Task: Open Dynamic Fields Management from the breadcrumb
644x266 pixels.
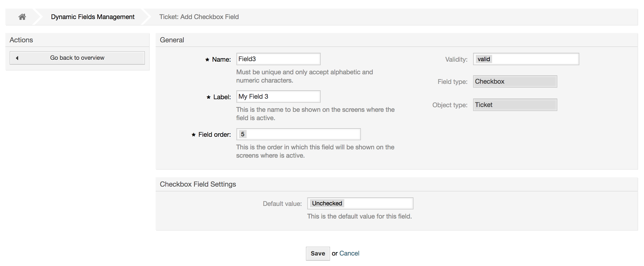Action: [x=93, y=17]
